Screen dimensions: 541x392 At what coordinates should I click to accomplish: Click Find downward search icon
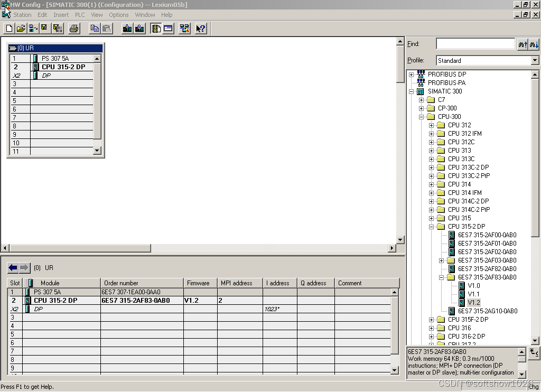pos(534,44)
